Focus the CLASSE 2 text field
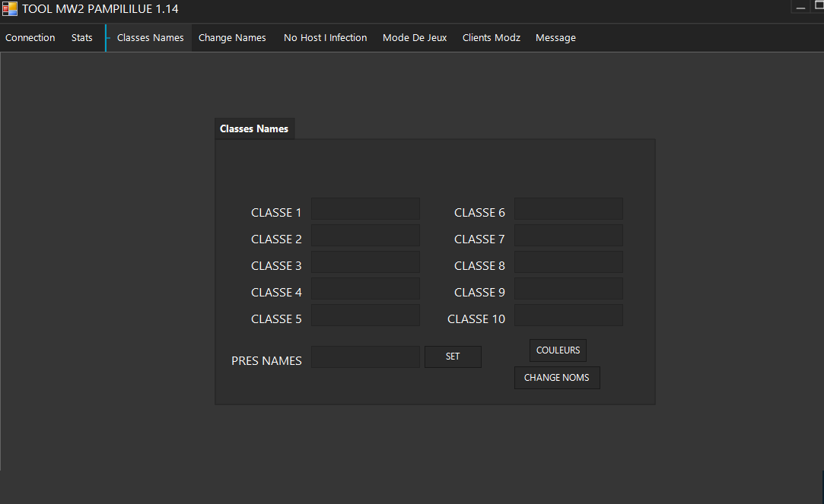This screenshot has height=504, width=824. pyautogui.click(x=365, y=236)
